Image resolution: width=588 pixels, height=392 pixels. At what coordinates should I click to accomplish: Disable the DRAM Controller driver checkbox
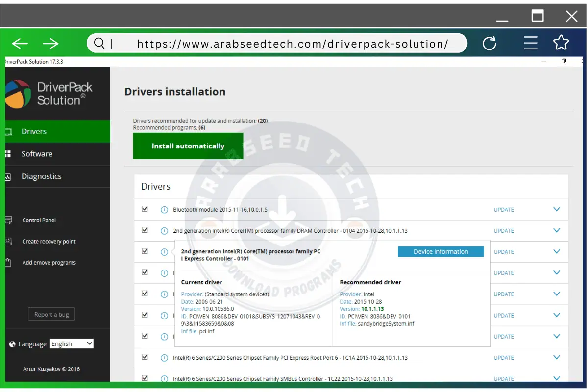point(145,230)
